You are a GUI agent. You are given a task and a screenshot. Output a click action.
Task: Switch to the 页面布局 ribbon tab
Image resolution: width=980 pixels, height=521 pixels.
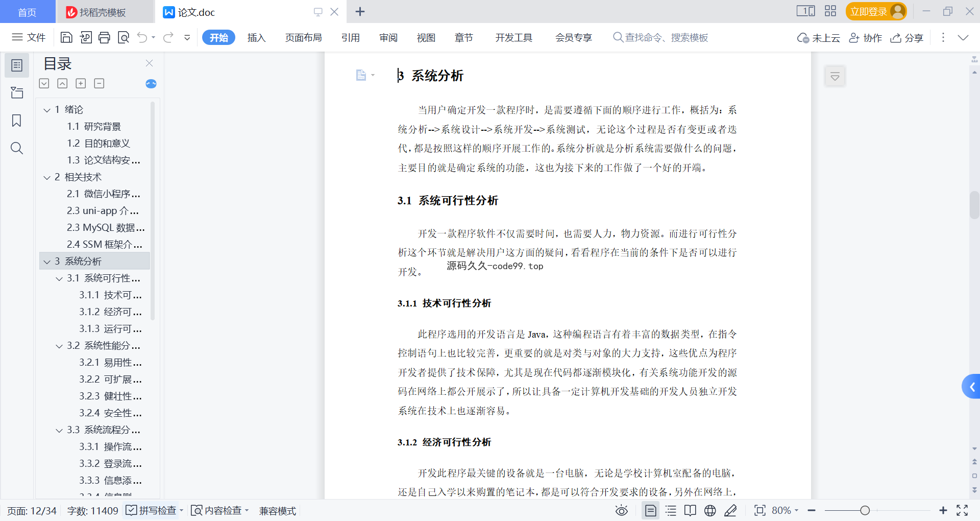pyautogui.click(x=303, y=37)
